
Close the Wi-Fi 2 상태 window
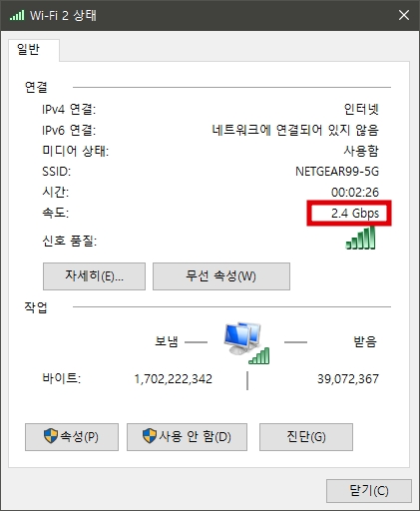click(x=404, y=15)
